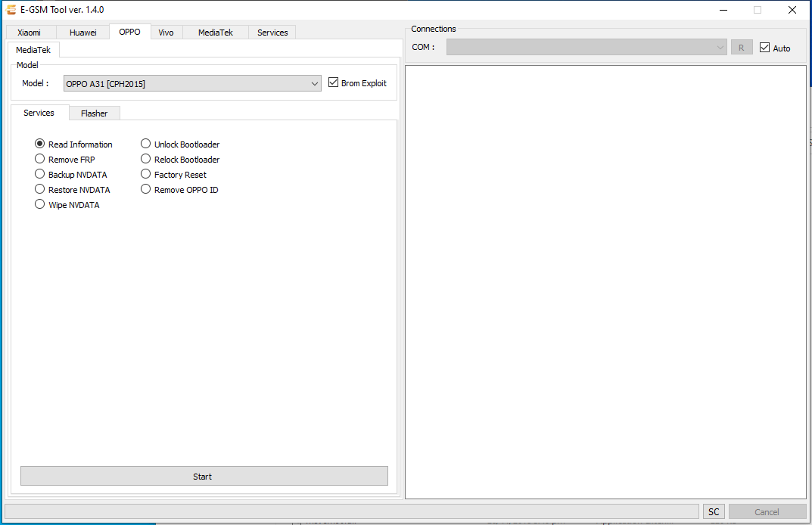Switch to the Vivo tab
The height and width of the screenshot is (525, 812).
point(166,32)
